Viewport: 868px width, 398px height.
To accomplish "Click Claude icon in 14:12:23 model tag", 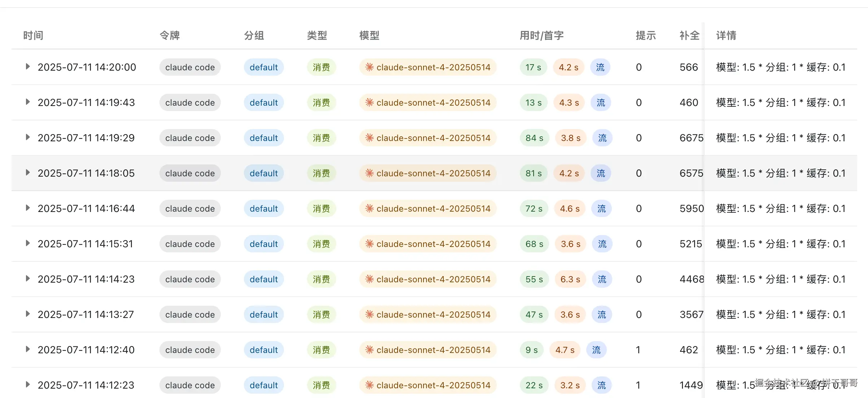I will point(369,385).
